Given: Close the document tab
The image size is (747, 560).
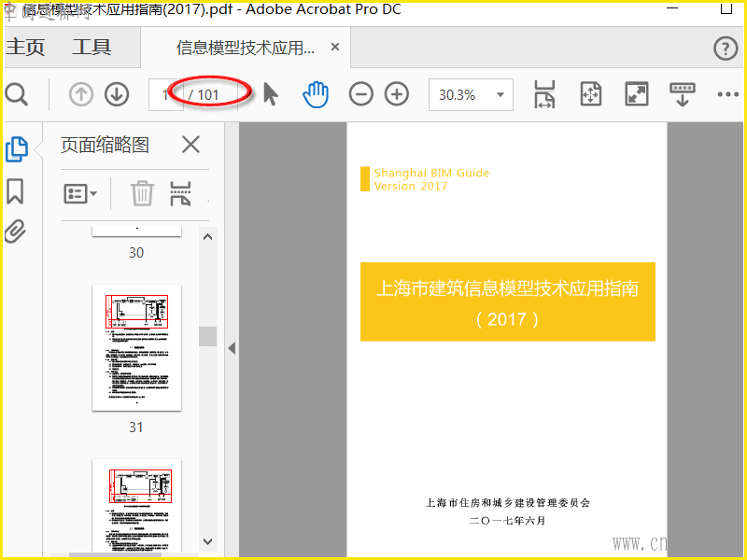Looking at the screenshot, I should point(335,48).
